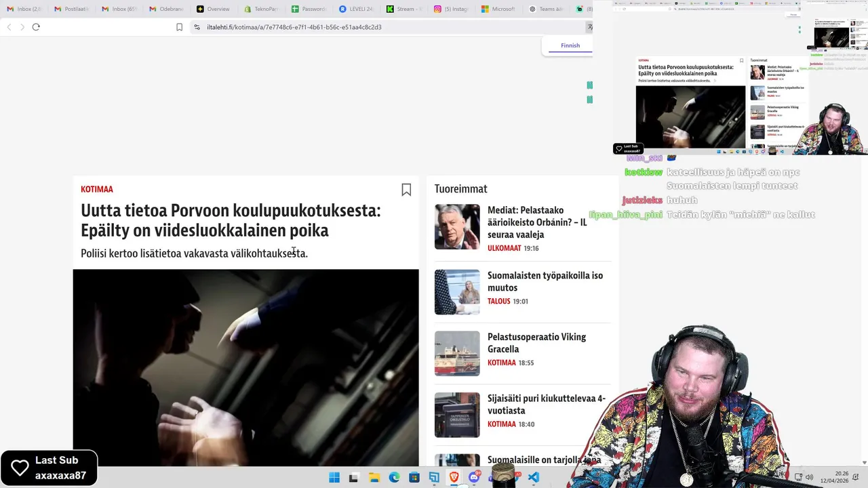This screenshot has height=488, width=868.
Task: Open the ULKOMAAT category label
Action: click(505, 248)
